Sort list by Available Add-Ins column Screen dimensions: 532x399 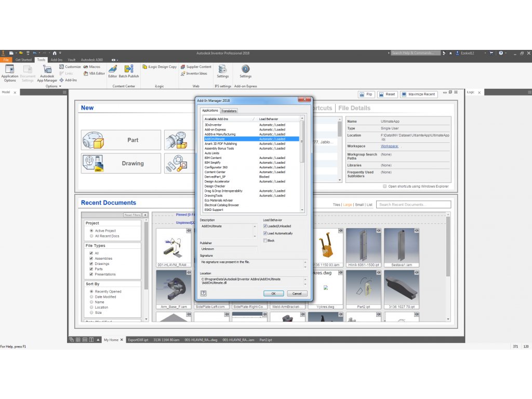coord(229,119)
